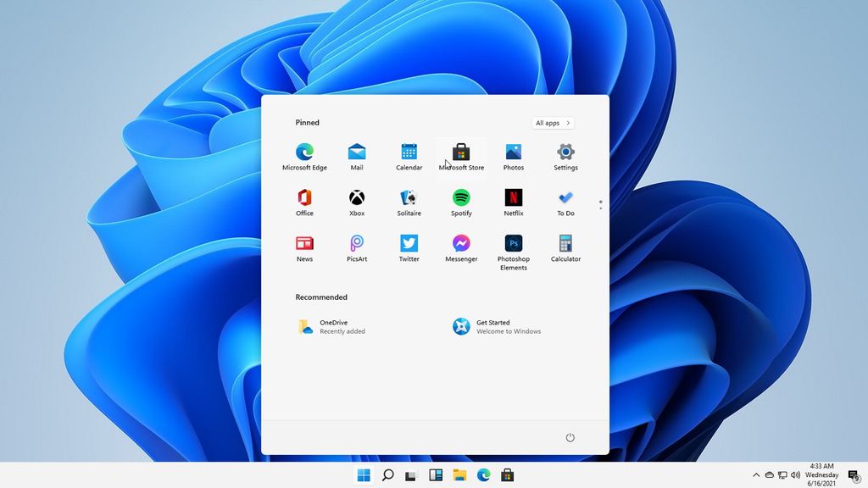
Task: Open Messenger
Action: point(460,243)
